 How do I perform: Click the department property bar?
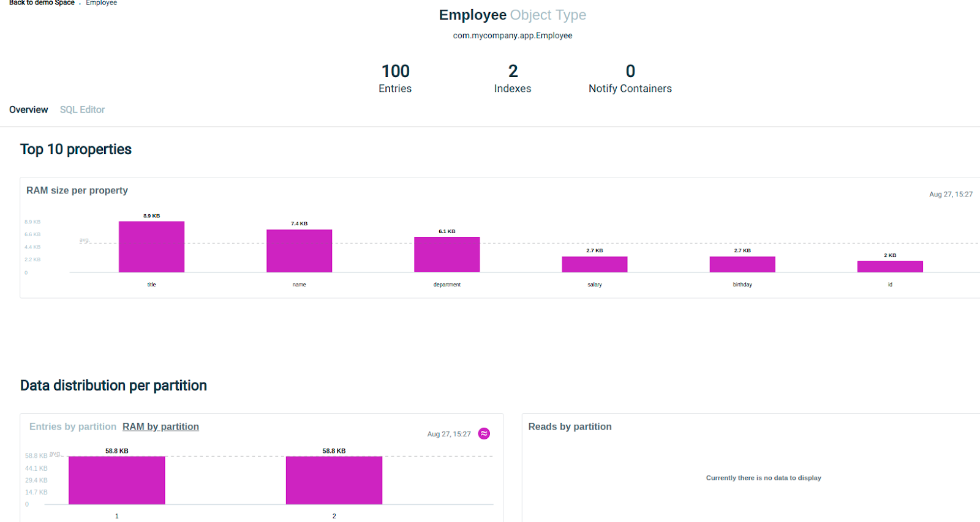coord(447,255)
